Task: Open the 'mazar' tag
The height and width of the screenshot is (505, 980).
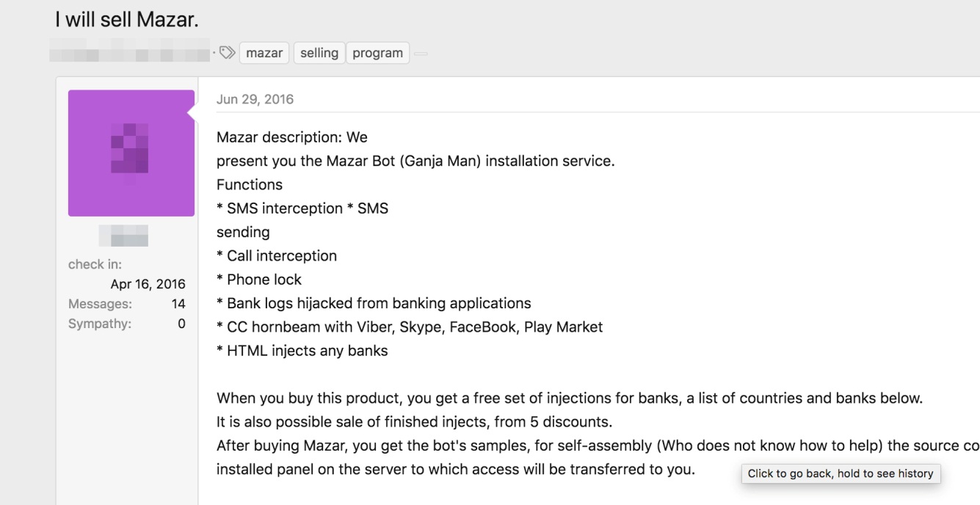Action: (x=264, y=53)
